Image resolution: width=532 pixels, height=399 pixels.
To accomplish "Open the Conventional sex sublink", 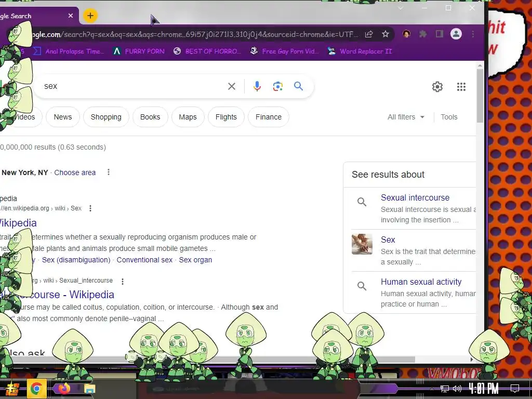I will tap(144, 260).
